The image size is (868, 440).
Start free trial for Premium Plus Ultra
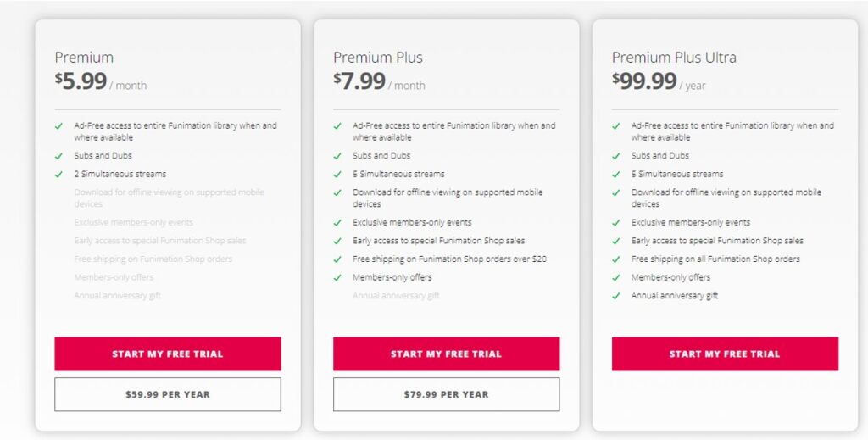pyautogui.click(x=725, y=354)
